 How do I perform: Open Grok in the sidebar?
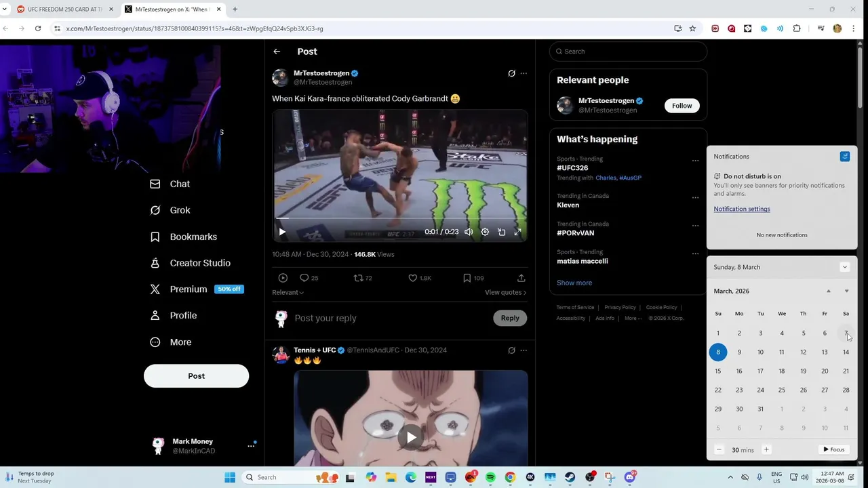click(170, 210)
